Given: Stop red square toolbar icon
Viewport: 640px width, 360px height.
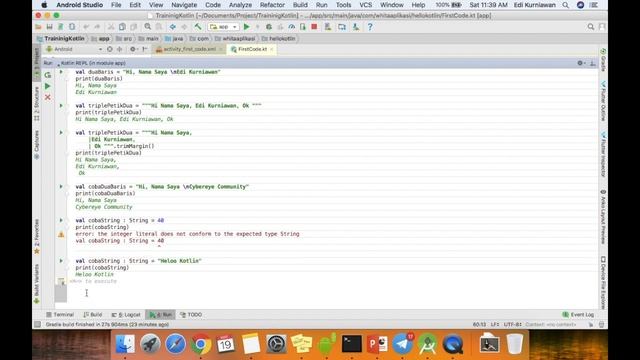Looking at the screenshot, I should pyautogui.click(x=314, y=27).
